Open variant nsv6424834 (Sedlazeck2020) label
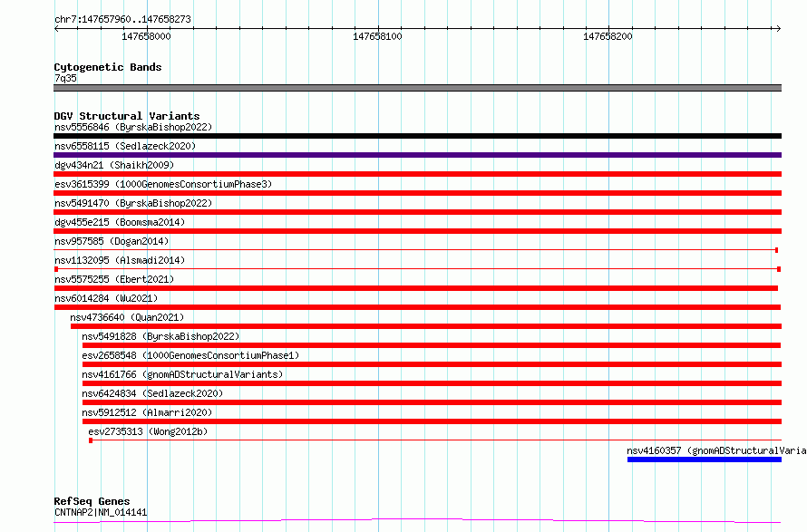The width and height of the screenshot is (807, 532). [152, 393]
